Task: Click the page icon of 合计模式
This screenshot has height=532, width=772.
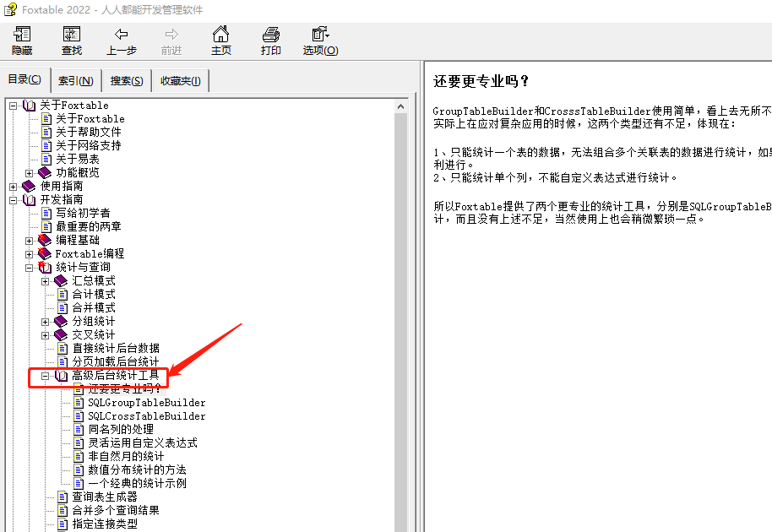Action: 63,295
